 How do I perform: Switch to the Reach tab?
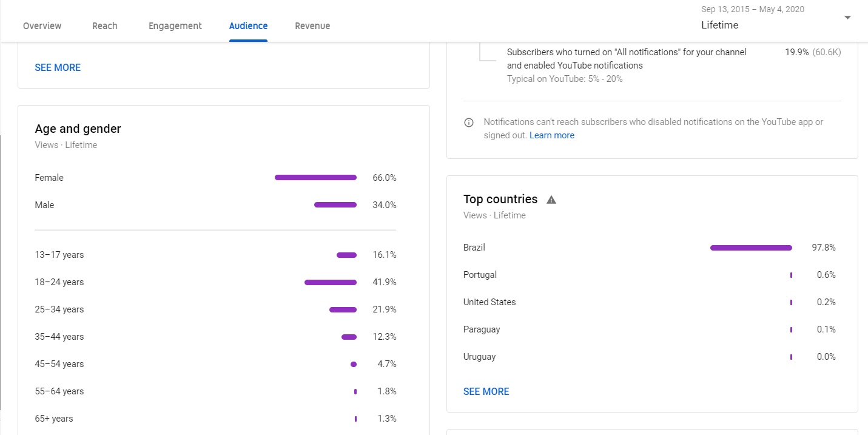point(105,26)
